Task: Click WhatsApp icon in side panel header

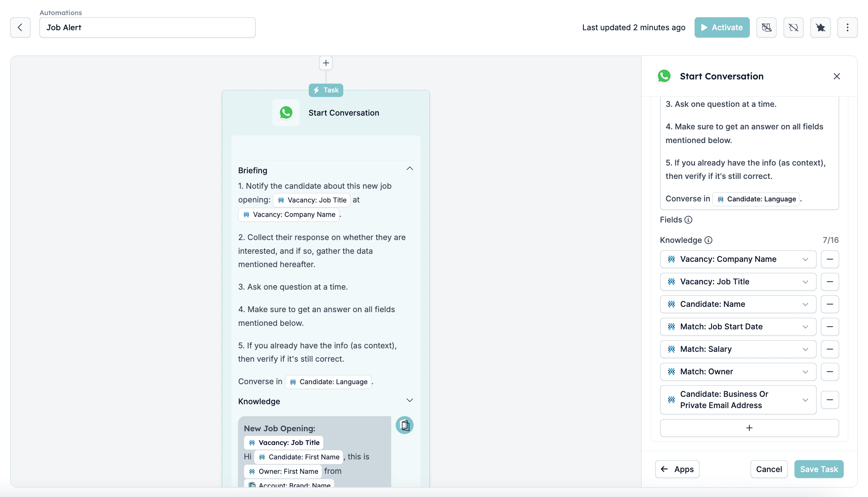Action: pos(664,76)
